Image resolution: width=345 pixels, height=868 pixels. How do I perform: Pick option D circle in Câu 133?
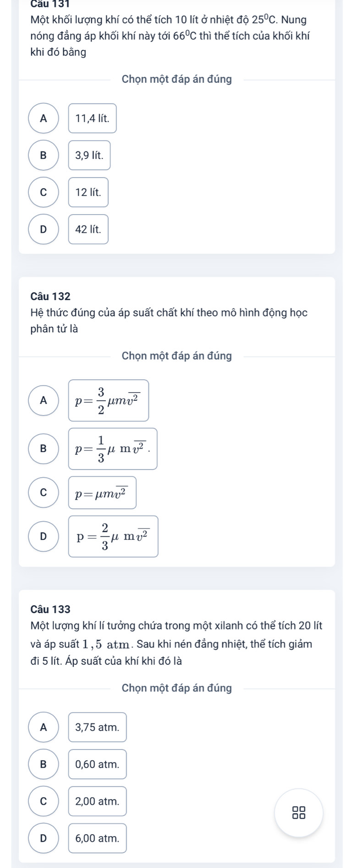point(44,838)
